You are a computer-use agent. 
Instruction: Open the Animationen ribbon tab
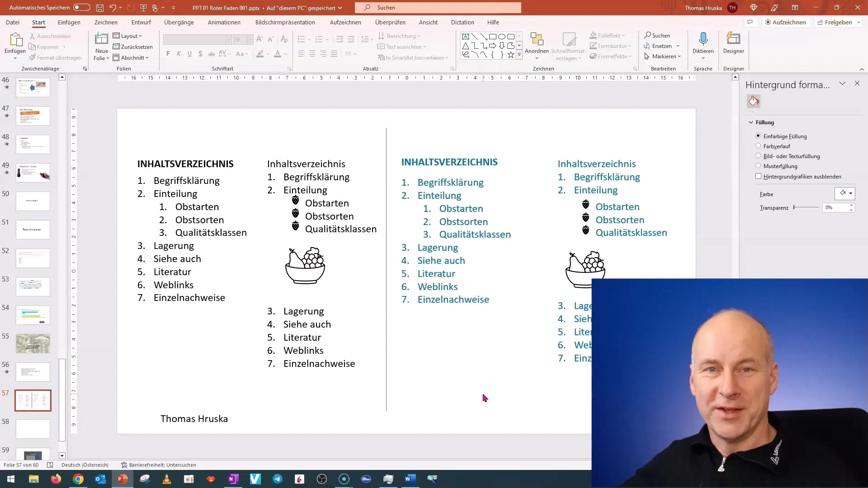(x=225, y=23)
